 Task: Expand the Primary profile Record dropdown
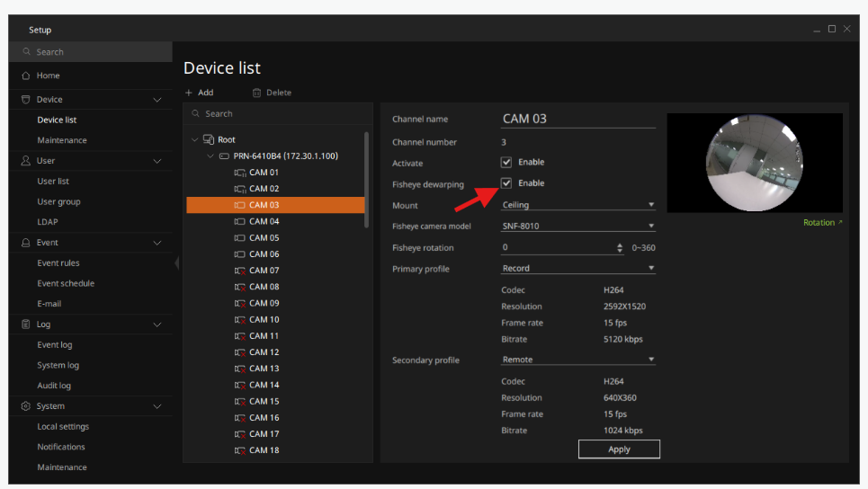(x=577, y=269)
